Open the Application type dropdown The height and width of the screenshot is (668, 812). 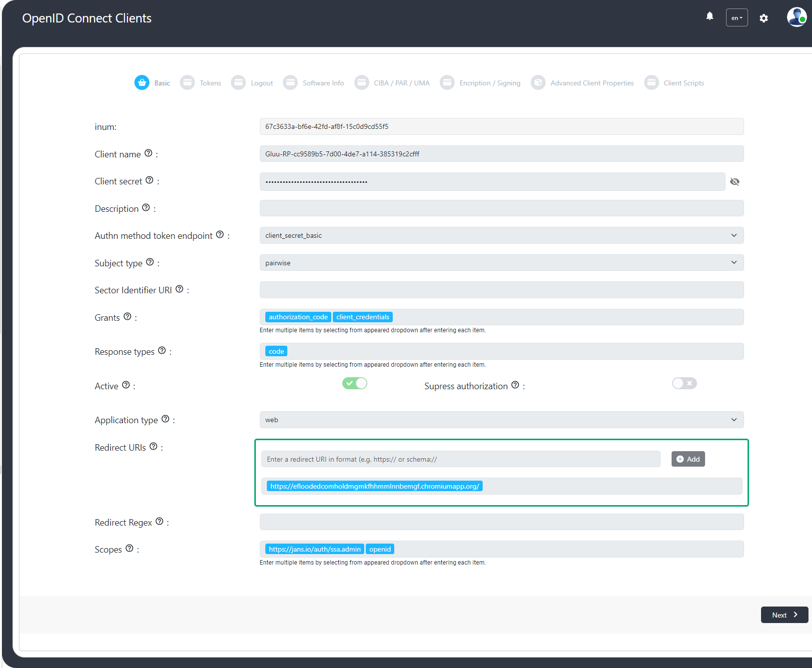(501, 420)
